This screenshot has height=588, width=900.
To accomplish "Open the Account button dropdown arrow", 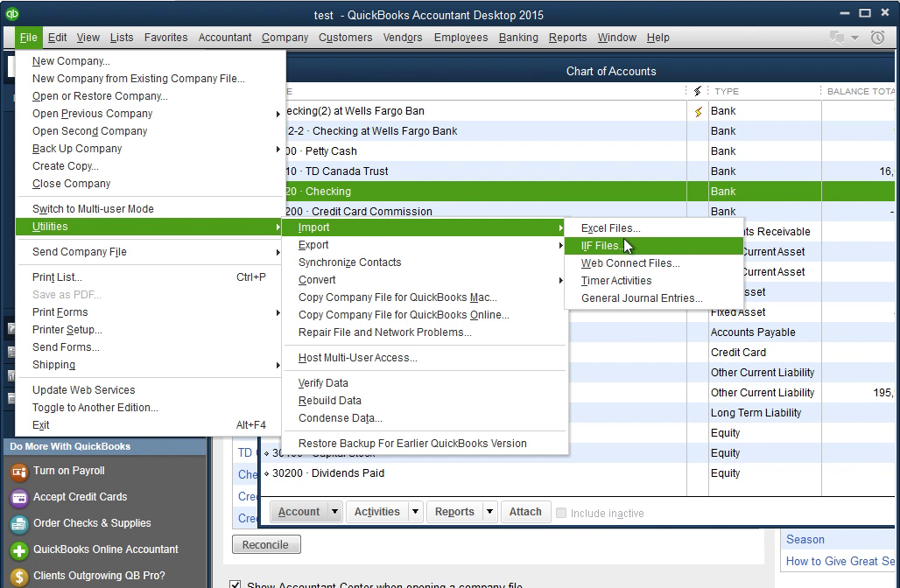I will pos(334,511).
